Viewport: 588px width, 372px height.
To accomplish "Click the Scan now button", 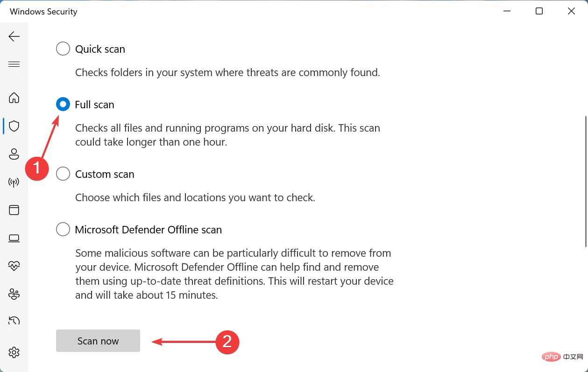I will coord(98,341).
